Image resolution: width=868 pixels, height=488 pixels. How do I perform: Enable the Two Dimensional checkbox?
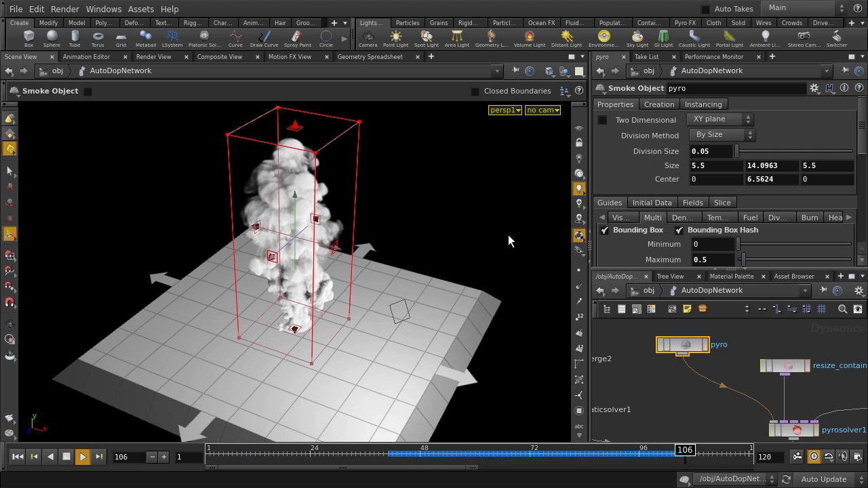(602, 120)
